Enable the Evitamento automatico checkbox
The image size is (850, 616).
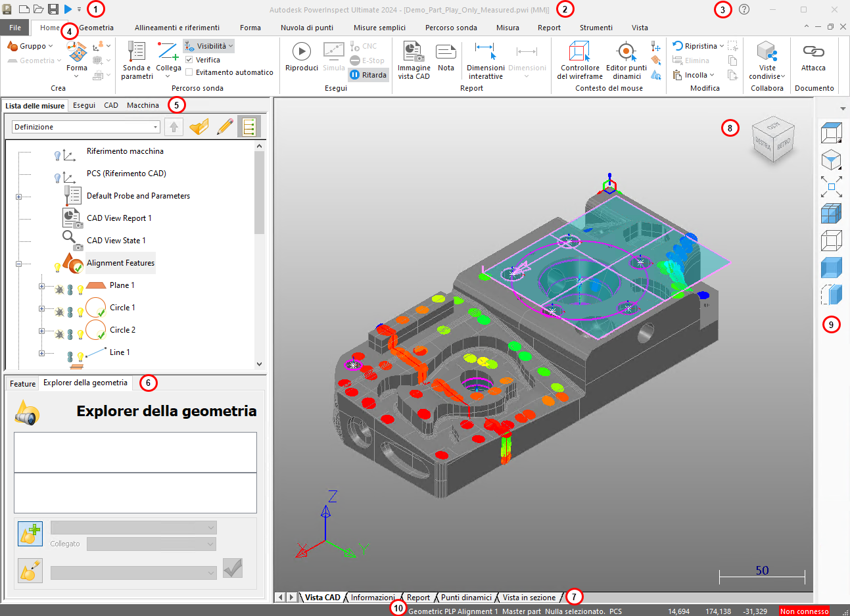pos(189,72)
